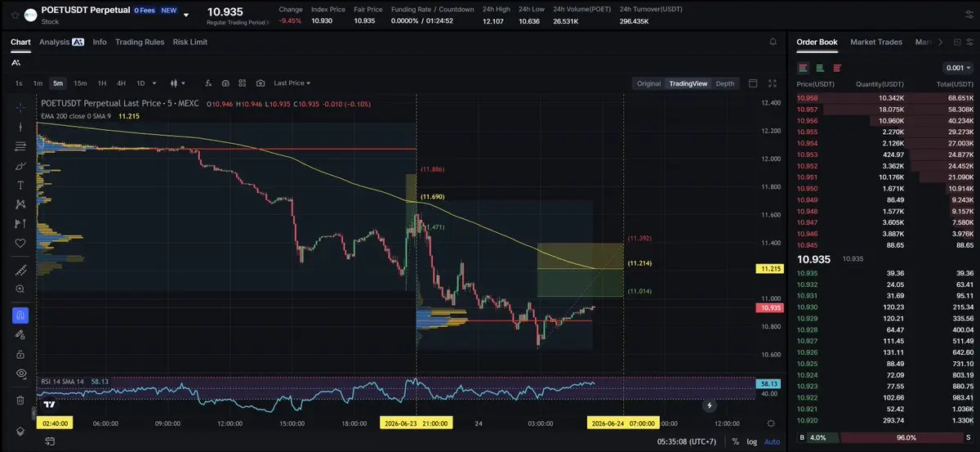Open the POETUSDT Perpetual pair selector dropdown
980x452 pixels.
click(x=186, y=15)
